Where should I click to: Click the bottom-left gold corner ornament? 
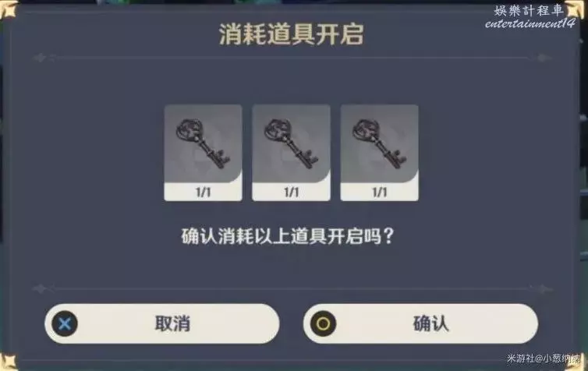8,362
